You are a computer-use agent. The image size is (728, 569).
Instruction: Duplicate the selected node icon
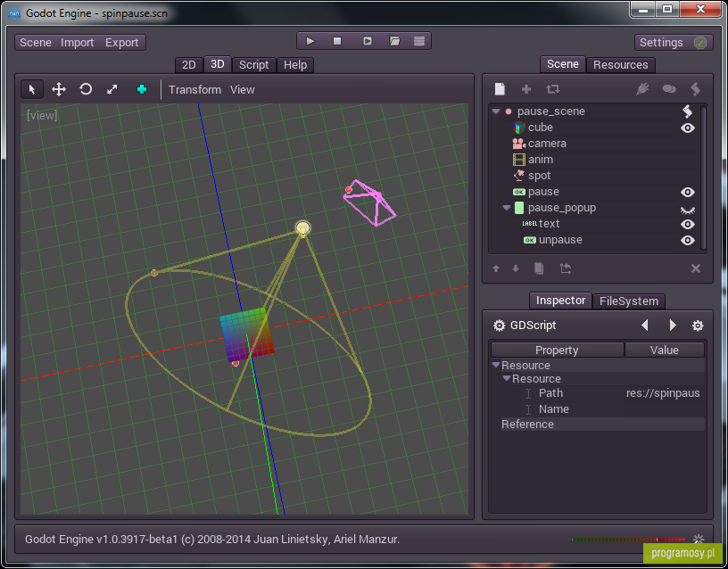(539, 268)
